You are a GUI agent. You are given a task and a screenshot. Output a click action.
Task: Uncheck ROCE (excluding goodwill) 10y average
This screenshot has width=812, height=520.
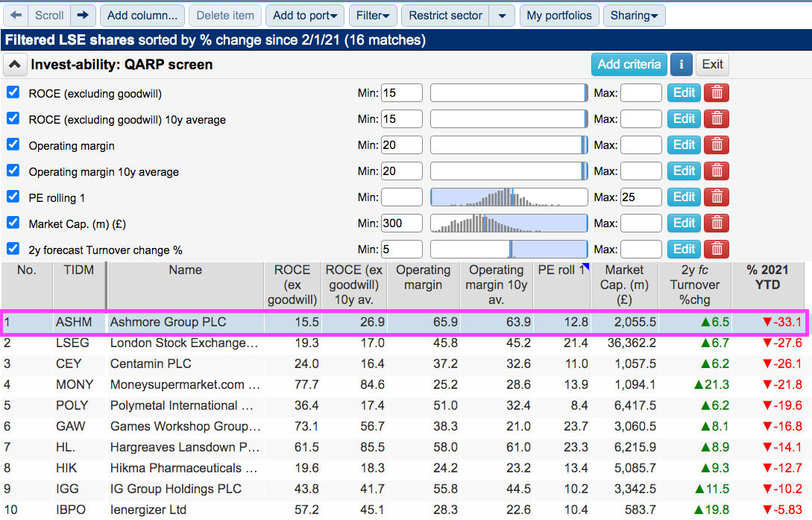[x=13, y=118]
